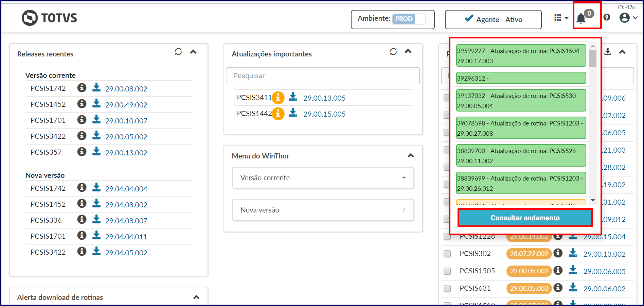Click download all icon in right panel
Screen dimensions: 644x306
pyautogui.click(x=608, y=52)
